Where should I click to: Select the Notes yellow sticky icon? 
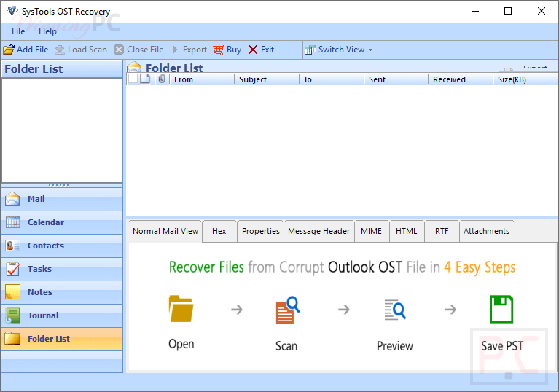[x=13, y=292]
